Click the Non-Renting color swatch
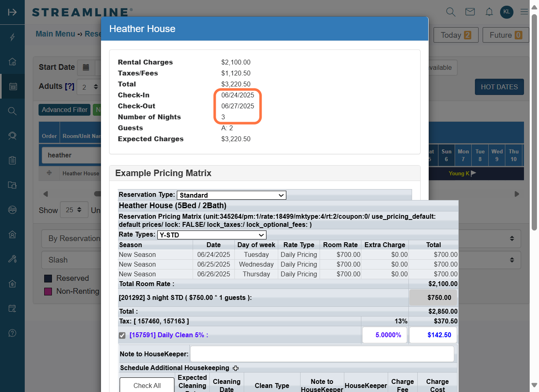Viewport: 539px width, 392px height. (x=48, y=291)
